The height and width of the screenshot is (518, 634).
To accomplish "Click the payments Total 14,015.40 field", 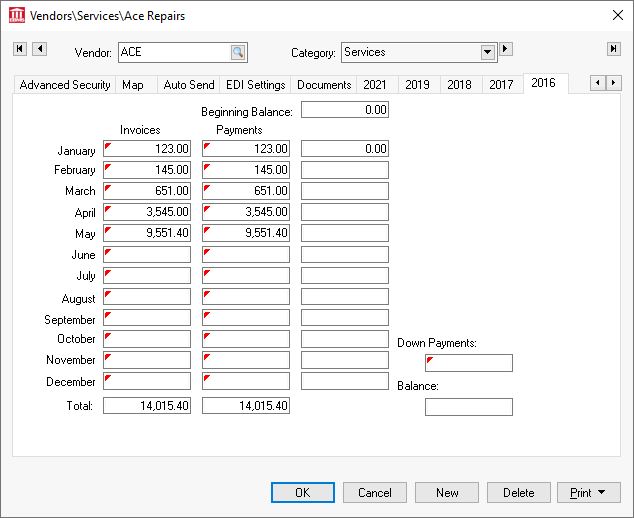I will point(246,406).
